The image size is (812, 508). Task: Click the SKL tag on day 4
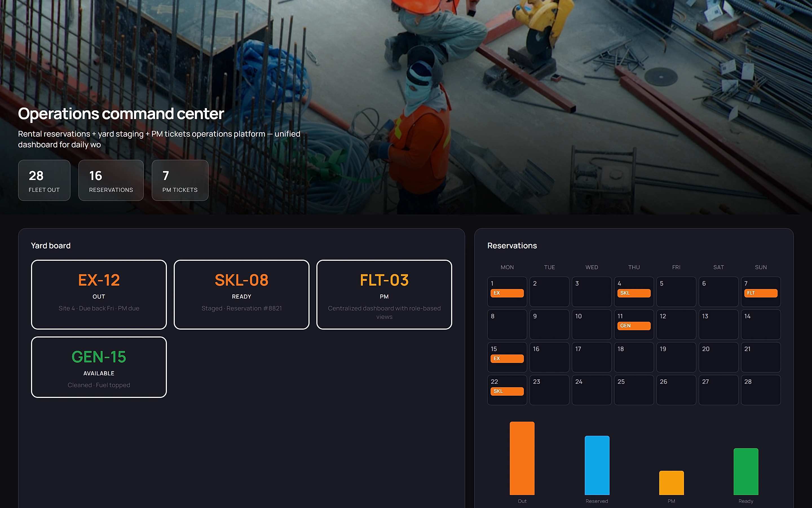click(634, 293)
